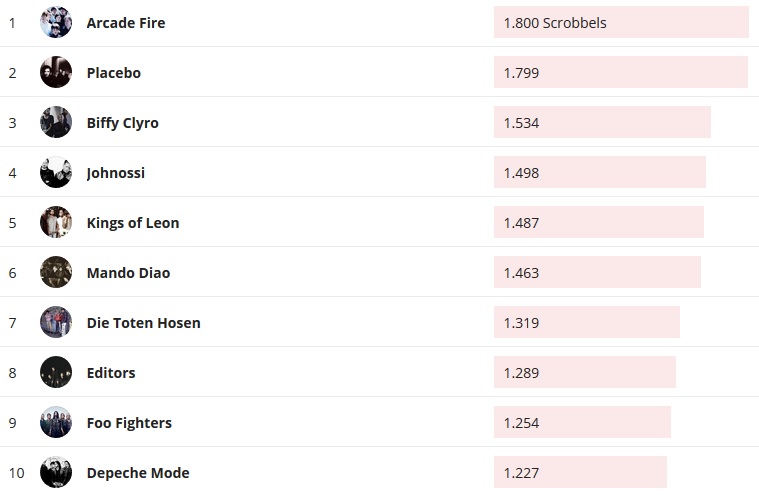Click Placebo's 1.799 scrobble bar
The width and height of the screenshot is (759, 495).
click(x=620, y=72)
